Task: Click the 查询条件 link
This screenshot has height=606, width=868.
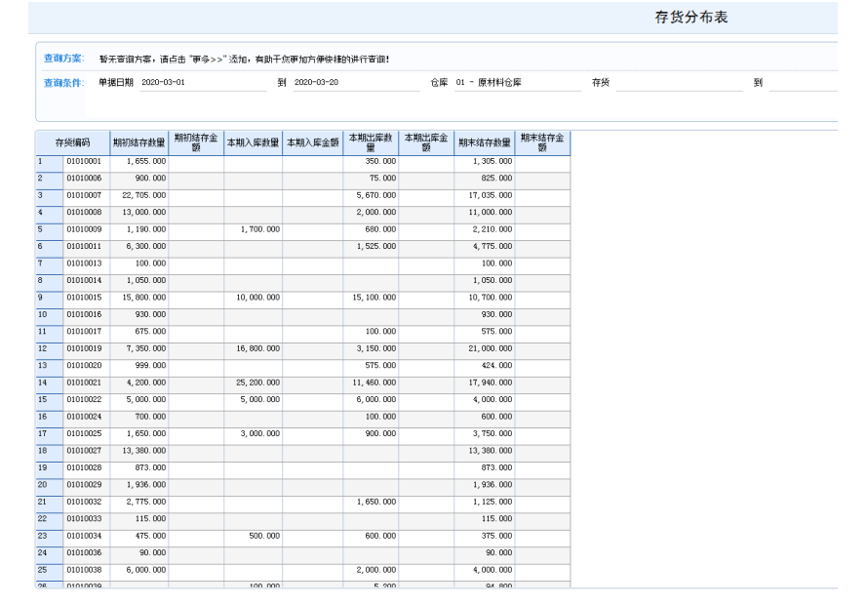Action: [63, 83]
